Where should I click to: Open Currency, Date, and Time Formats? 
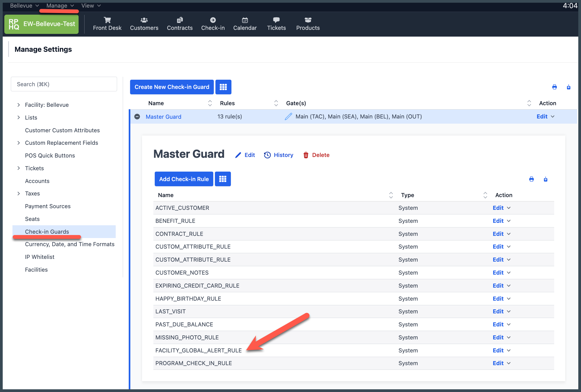[70, 244]
